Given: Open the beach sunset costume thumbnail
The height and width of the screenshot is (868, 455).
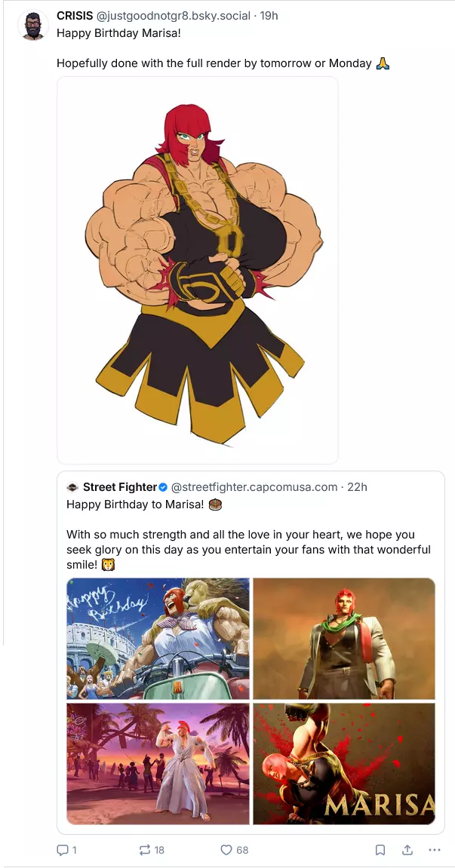Looking at the screenshot, I should point(158,764).
